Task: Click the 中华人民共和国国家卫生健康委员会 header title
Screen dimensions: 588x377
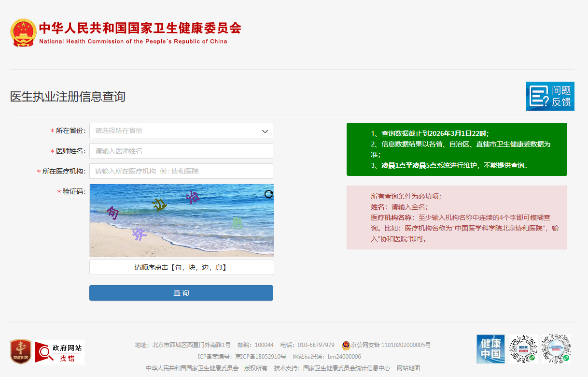Action: [x=140, y=28]
